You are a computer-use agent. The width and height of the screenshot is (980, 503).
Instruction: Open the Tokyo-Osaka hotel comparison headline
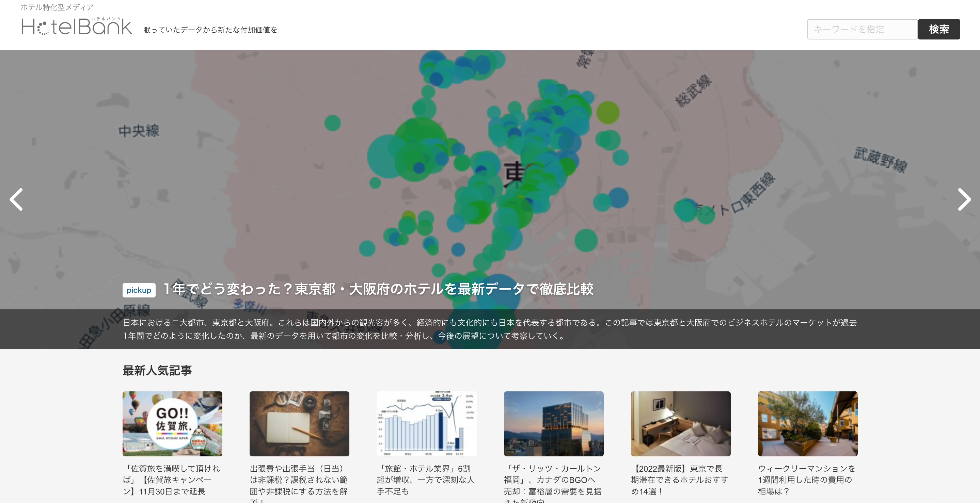(378, 289)
